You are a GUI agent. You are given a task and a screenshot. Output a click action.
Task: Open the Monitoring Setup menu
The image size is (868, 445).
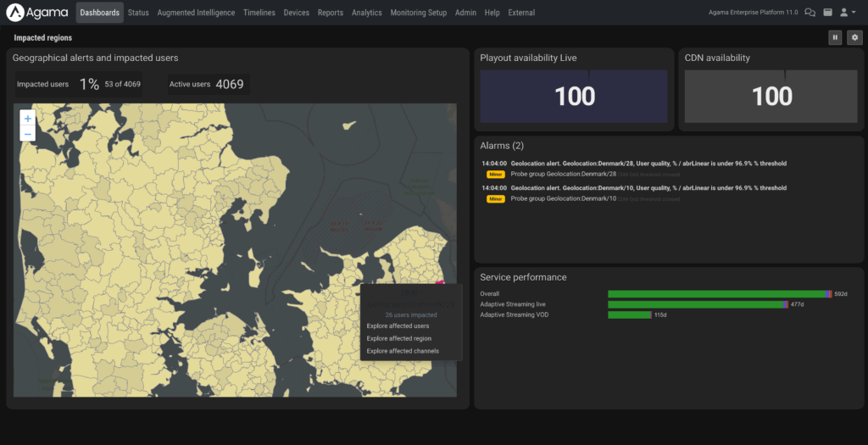tap(419, 13)
